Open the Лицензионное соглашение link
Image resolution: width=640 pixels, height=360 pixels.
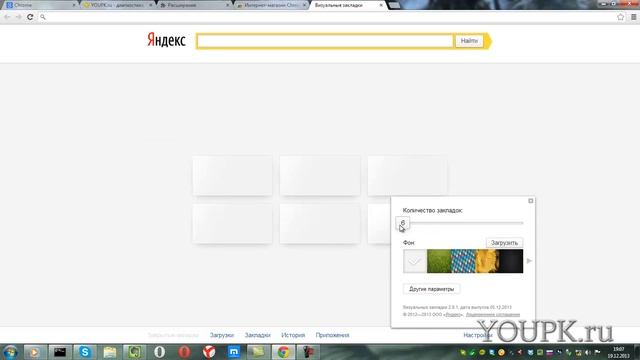tap(493, 315)
